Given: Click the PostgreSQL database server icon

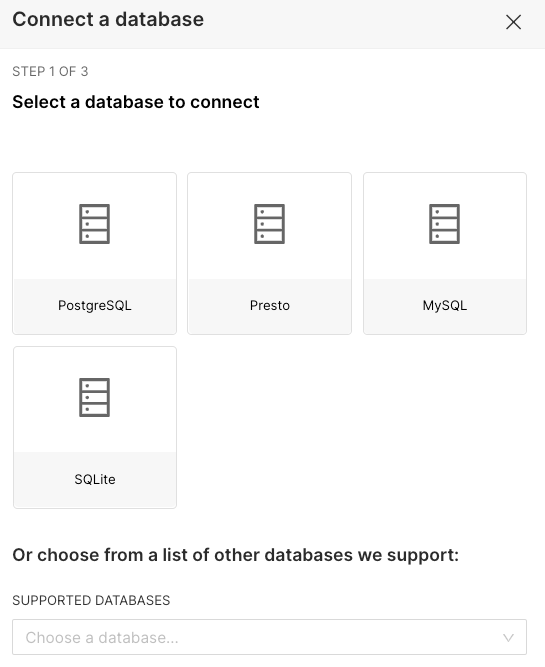Looking at the screenshot, I should [x=94, y=224].
